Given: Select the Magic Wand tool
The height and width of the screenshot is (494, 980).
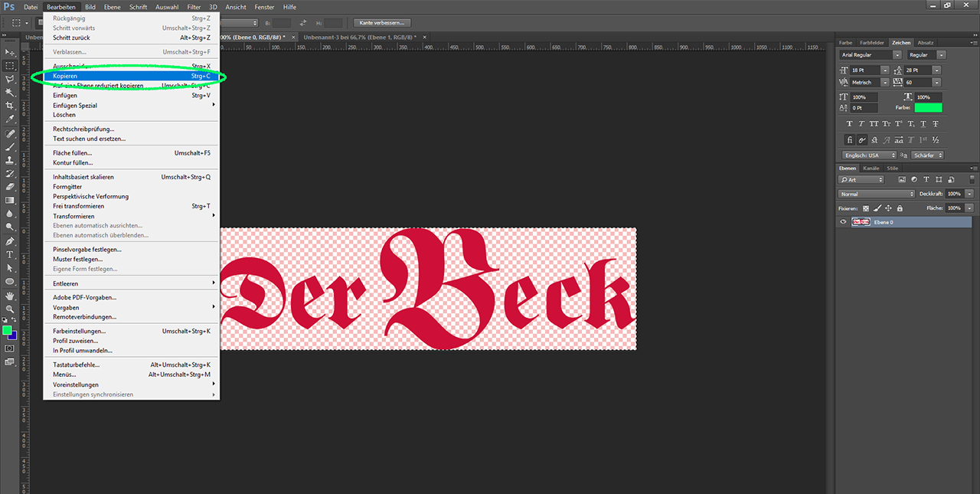Looking at the screenshot, I should click(x=11, y=92).
